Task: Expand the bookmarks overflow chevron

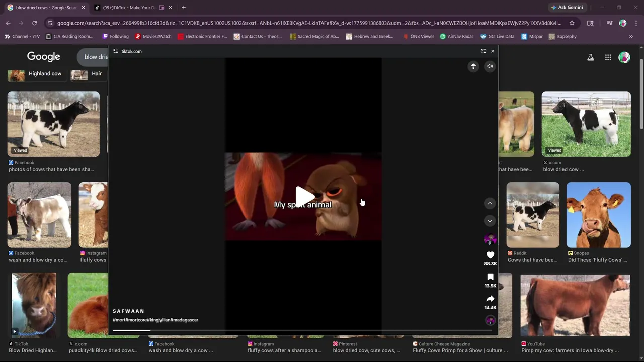Action: [631, 36]
